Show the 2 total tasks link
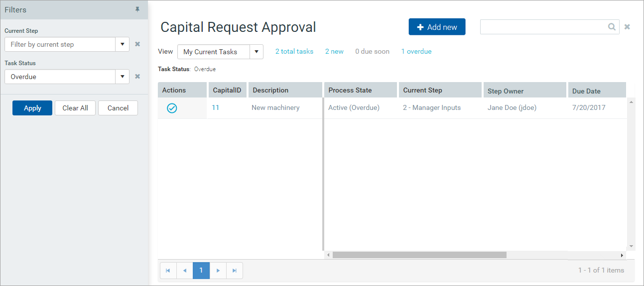Image resolution: width=644 pixels, height=286 pixels. click(294, 51)
